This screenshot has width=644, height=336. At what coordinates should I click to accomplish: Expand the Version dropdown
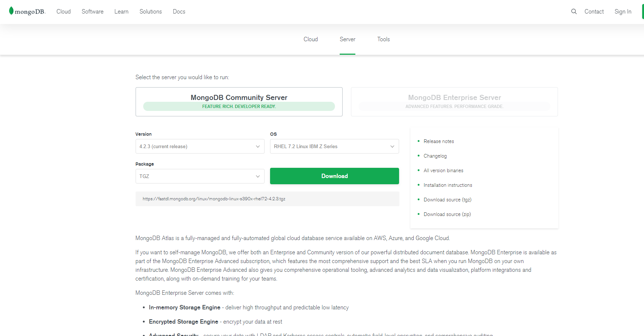point(200,146)
